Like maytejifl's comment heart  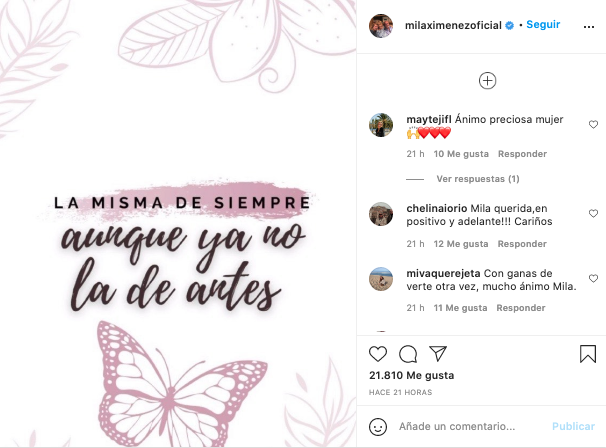coord(593,124)
